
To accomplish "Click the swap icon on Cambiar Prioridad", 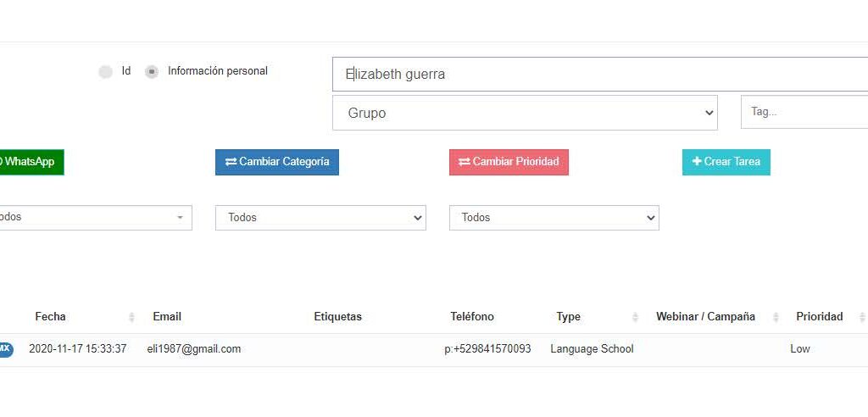I will [x=464, y=162].
